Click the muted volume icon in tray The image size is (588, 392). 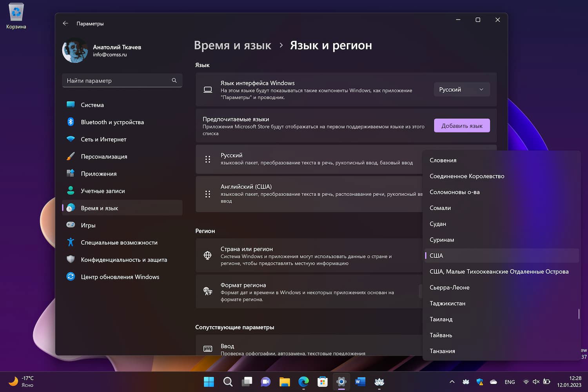tap(536, 382)
